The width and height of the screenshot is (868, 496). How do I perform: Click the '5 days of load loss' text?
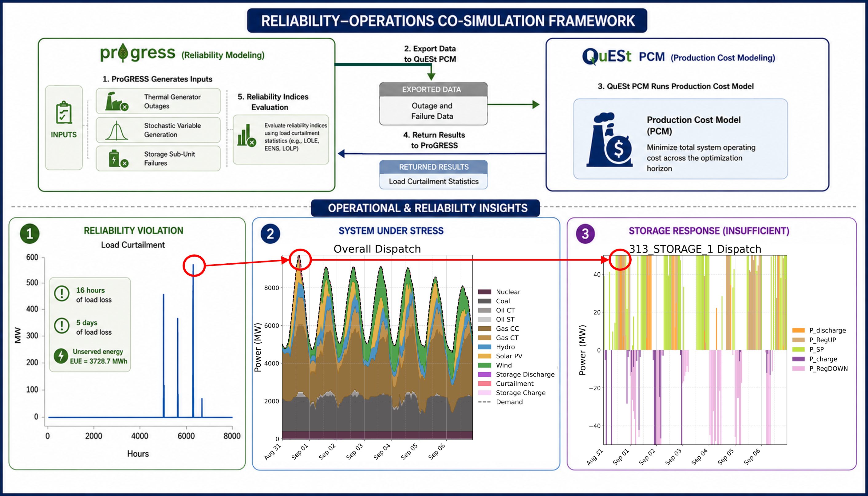(x=94, y=327)
